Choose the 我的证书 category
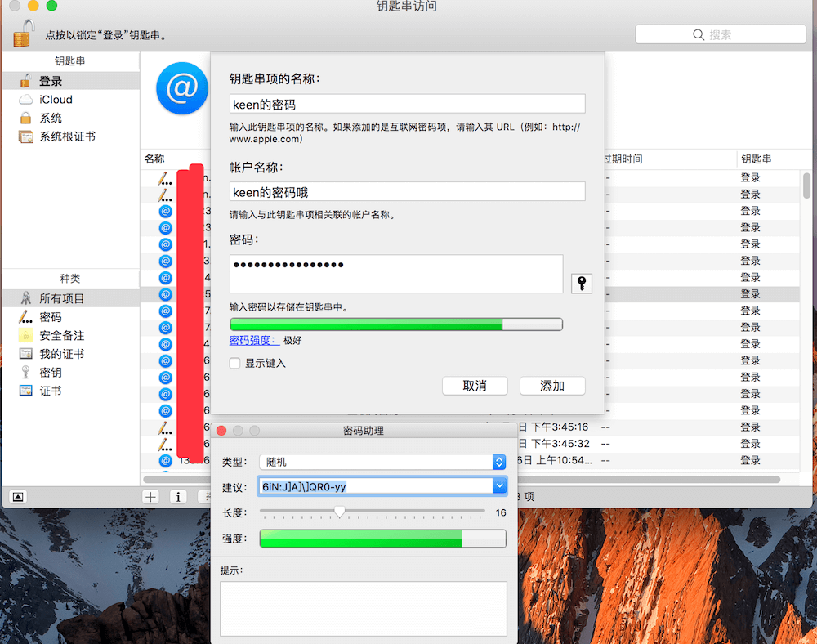 (x=61, y=354)
